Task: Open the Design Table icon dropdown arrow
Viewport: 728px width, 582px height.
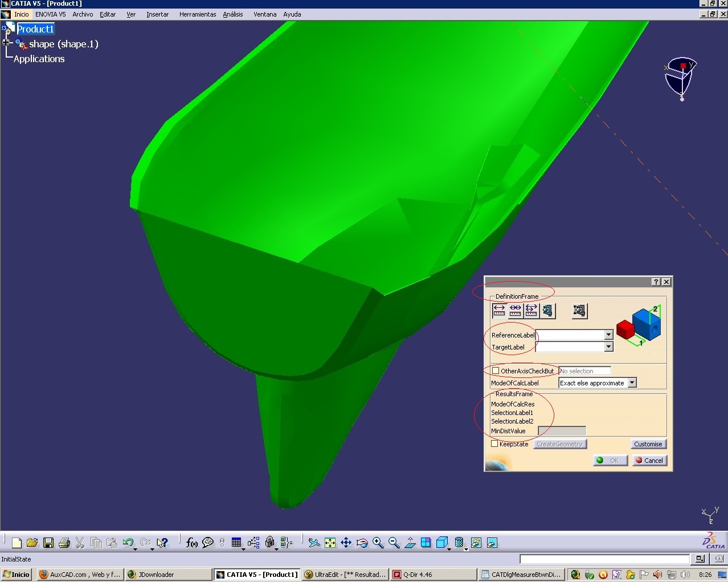Action: pyautogui.click(x=244, y=548)
